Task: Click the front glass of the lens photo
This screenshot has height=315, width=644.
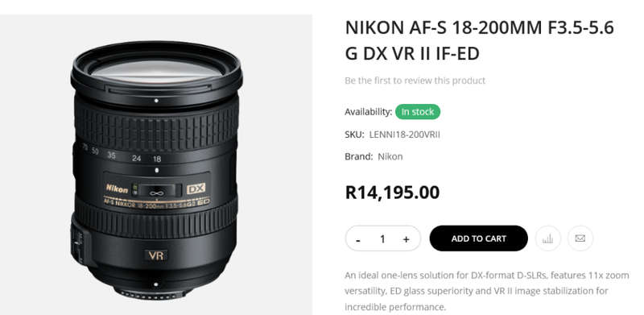Action: [156, 71]
